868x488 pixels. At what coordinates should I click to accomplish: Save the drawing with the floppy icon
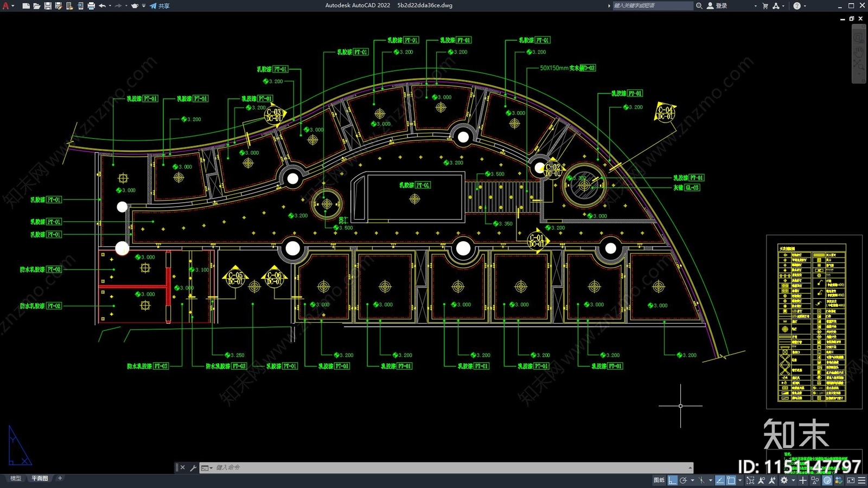click(x=48, y=6)
